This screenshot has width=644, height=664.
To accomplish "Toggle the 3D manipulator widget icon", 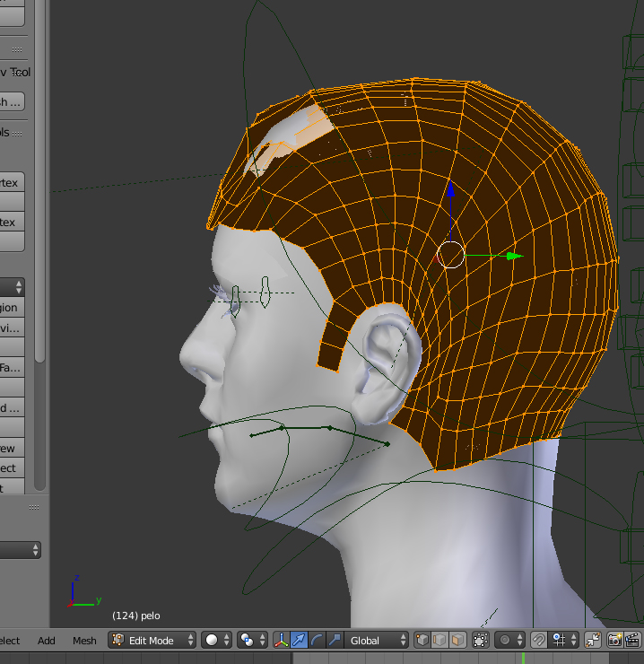I will (281, 640).
